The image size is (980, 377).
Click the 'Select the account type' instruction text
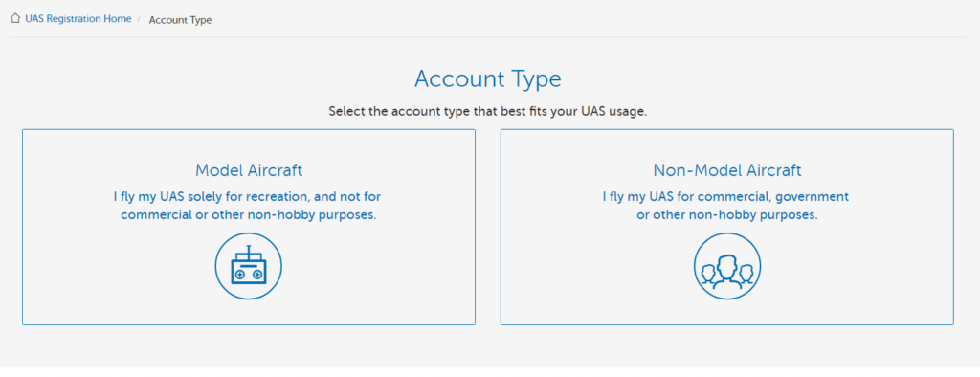488,113
